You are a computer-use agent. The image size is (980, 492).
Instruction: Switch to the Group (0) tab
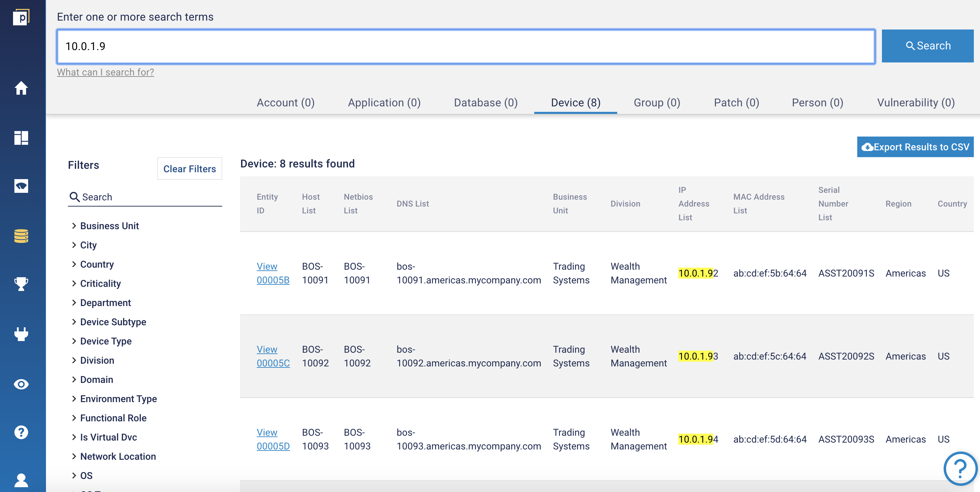(657, 103)
